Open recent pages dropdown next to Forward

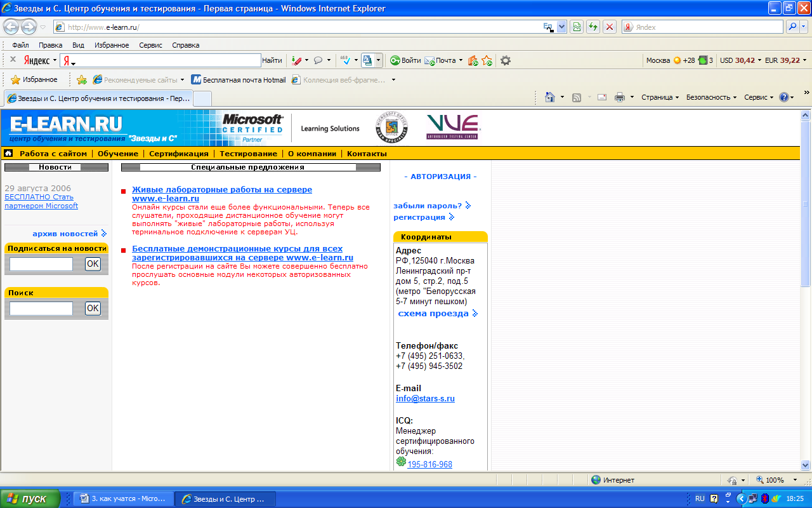coord(43,27)
